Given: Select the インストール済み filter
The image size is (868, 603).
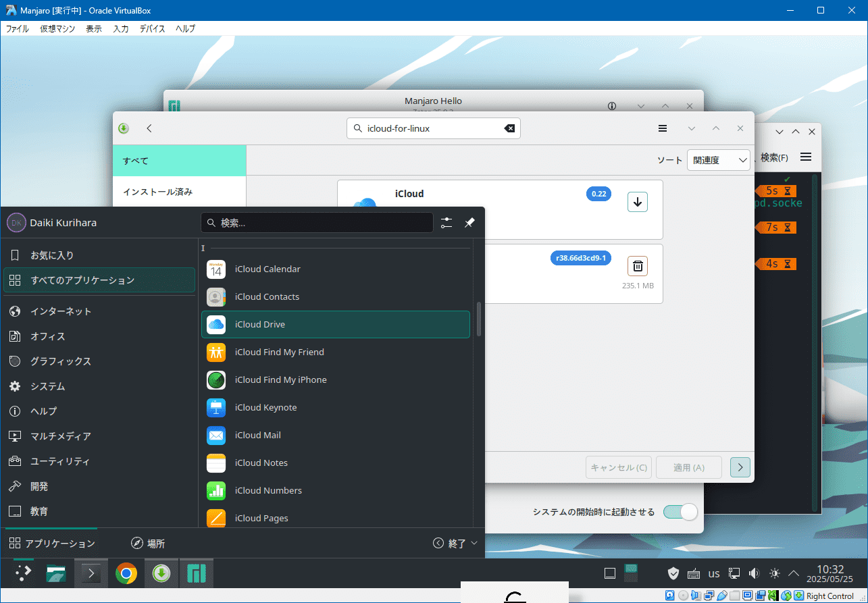Looking at the screenshot, I should click(180, 192).
